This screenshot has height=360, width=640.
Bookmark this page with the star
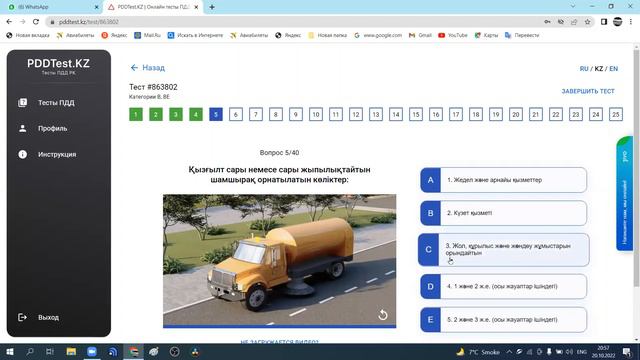[587, 22]
